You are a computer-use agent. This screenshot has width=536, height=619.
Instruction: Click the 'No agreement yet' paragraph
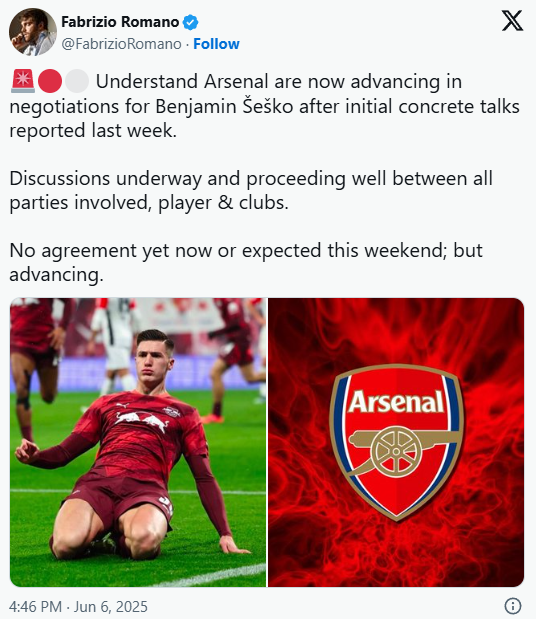tap(246, 262)
